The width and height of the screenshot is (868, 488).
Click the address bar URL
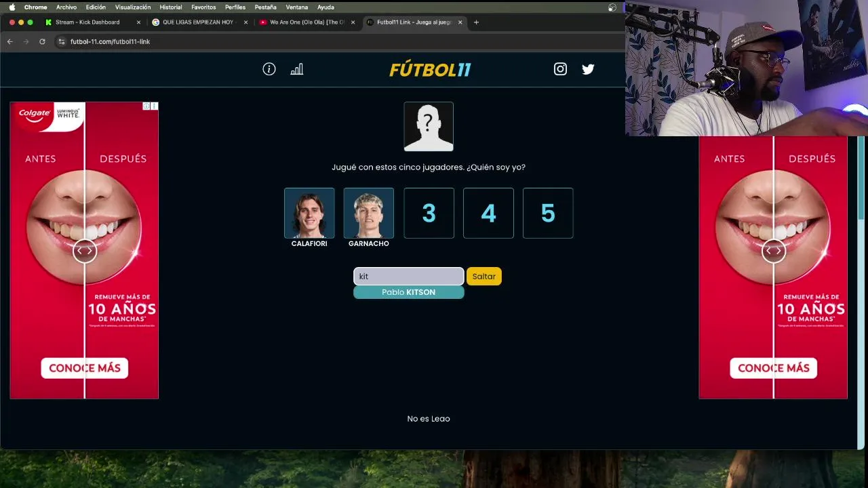[x=110, y=41]
